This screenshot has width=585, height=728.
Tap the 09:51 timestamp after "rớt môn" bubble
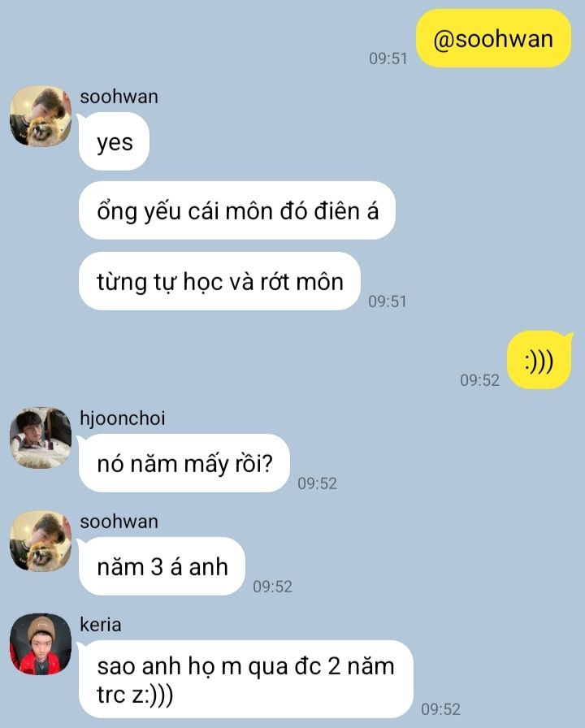tap(388, 301)
